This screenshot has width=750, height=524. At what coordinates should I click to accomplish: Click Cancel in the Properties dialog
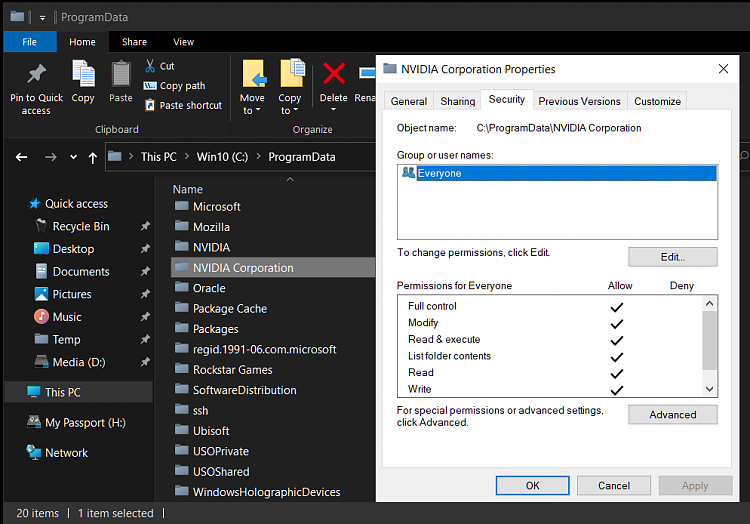[614, 486]
